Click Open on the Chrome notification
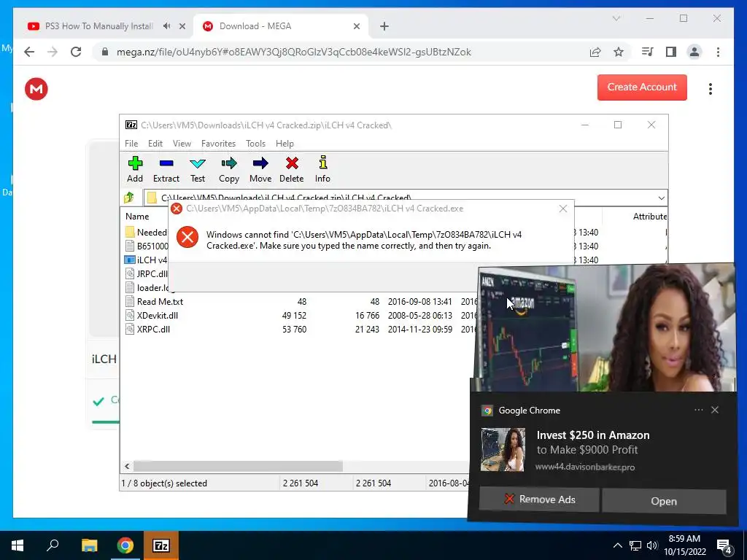The image size is (747, 560). coord(664,501)
